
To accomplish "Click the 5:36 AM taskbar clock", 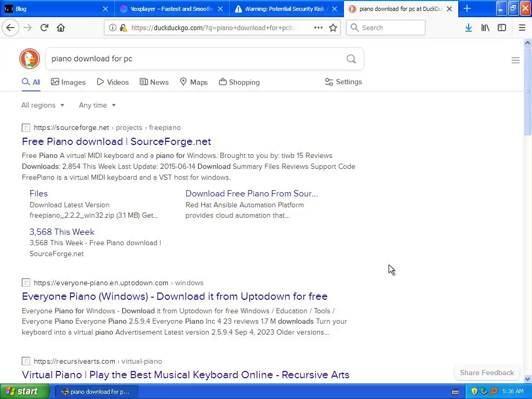I will coord(513,392).
